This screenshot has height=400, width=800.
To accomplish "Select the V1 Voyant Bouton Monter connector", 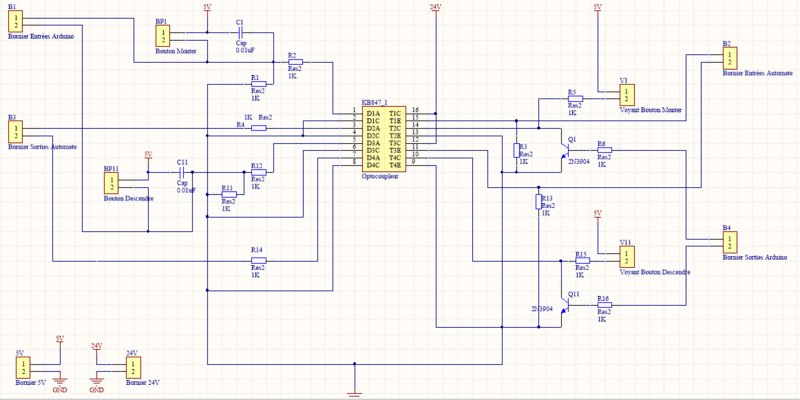I will pos(626,95).
